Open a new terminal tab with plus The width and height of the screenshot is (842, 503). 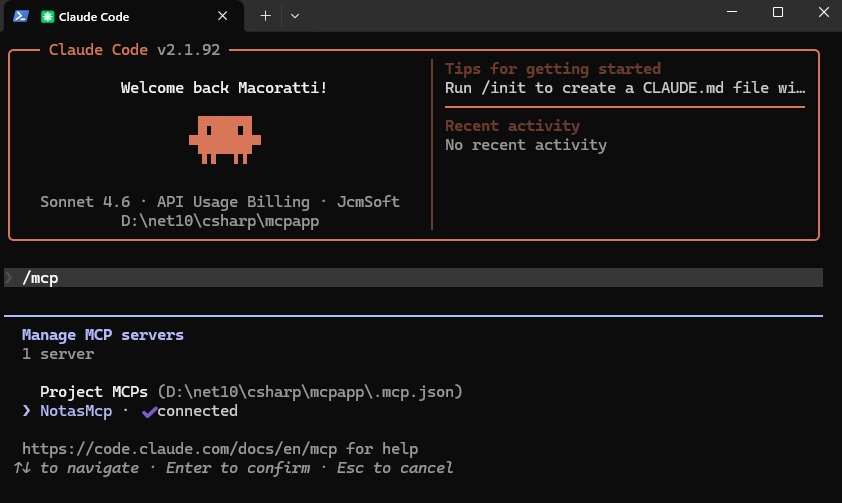tap(265, 16)
